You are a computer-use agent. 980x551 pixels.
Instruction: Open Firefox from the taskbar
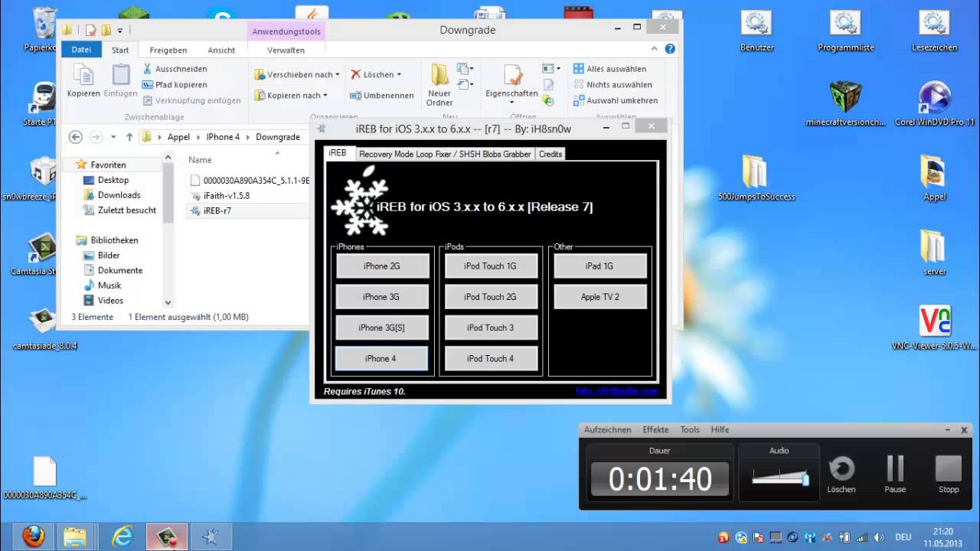pyautogui.click(x=33, y=536)
